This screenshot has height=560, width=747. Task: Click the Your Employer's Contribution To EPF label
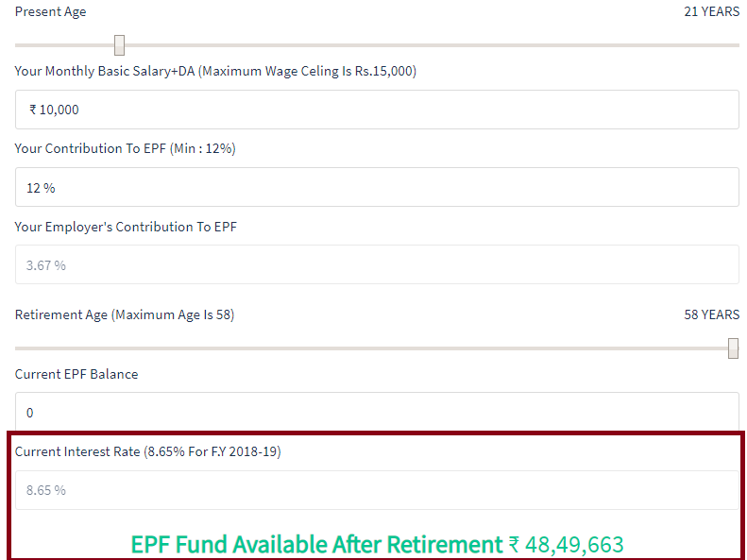tap(126, 227)
